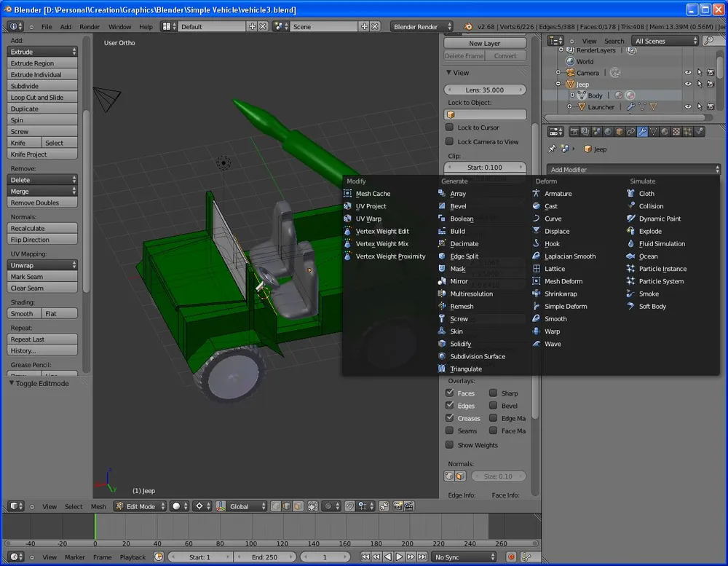
Task: Click the Texture properties checkerboard icon
Action: [x=676, y=132]
